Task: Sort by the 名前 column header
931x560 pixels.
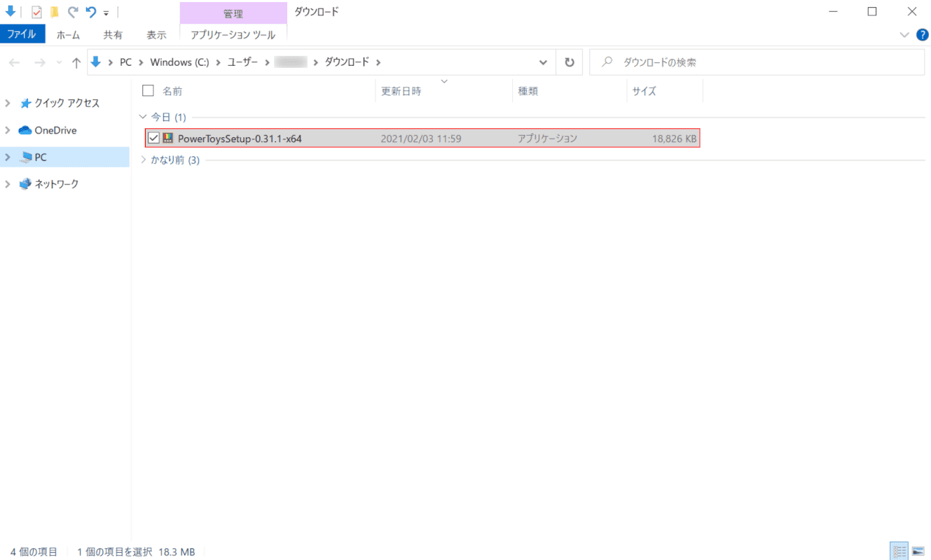Action: [172, 91]
